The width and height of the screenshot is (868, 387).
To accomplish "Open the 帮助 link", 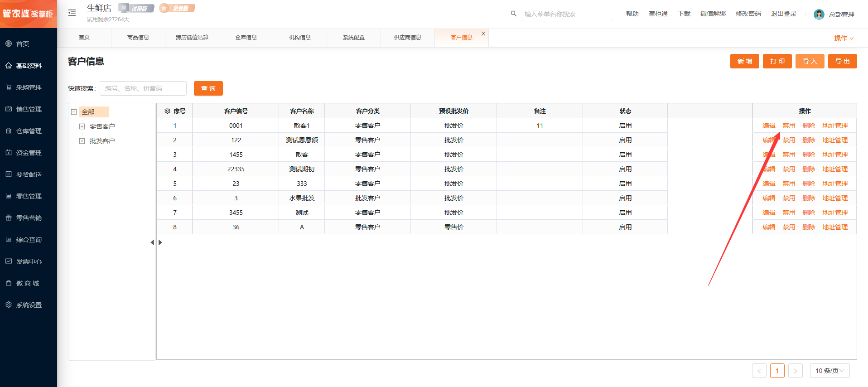I will click(x=632, y=14).
